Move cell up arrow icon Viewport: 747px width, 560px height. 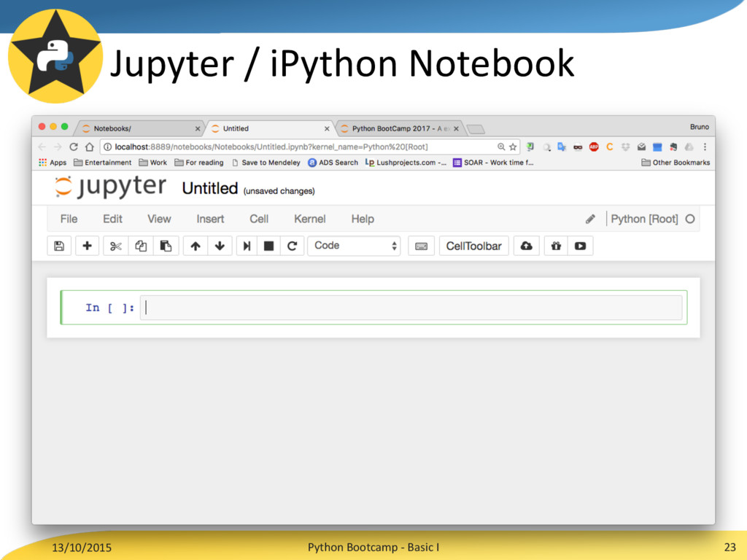196,246
